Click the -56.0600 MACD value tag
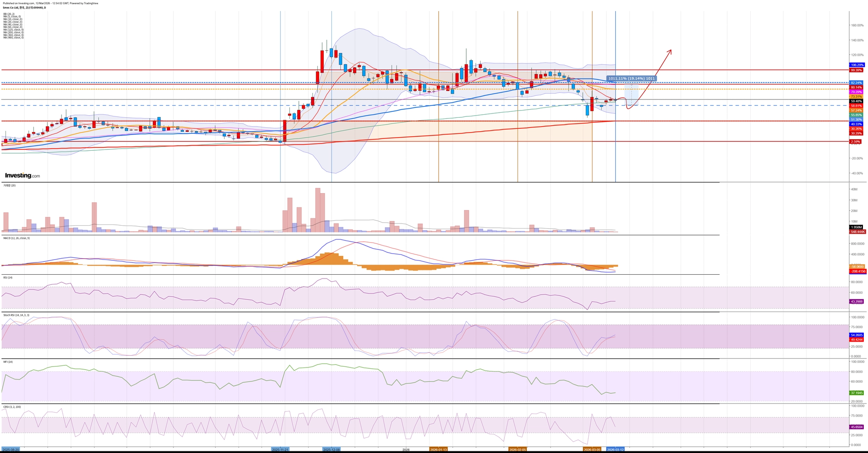The height and width of the screenshot is (453, 868). click(857, 267)
